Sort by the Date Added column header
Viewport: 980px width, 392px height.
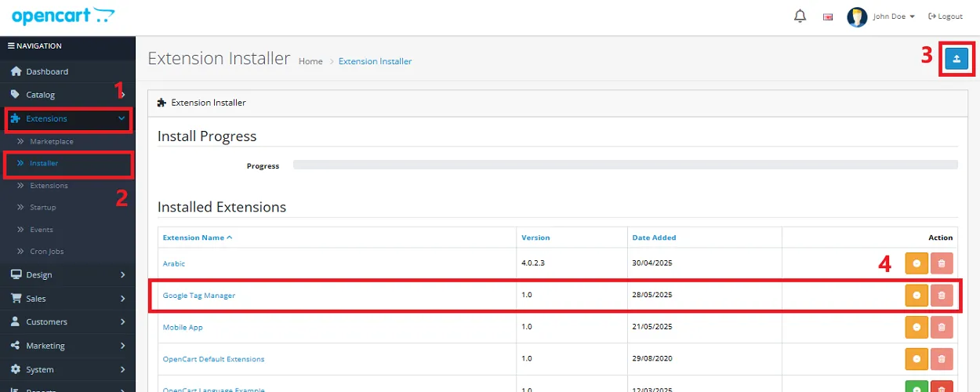click(654, 238)
